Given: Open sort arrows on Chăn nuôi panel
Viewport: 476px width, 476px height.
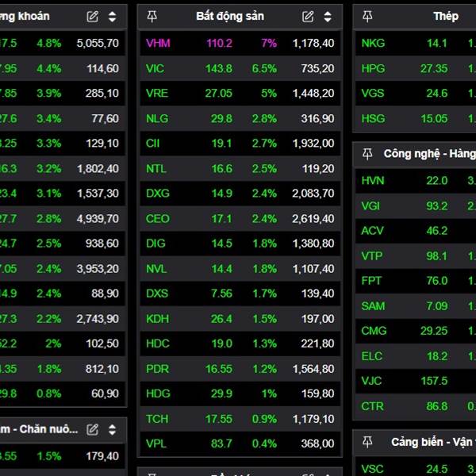Looking at the screenshot, I should tap(113, 429).
